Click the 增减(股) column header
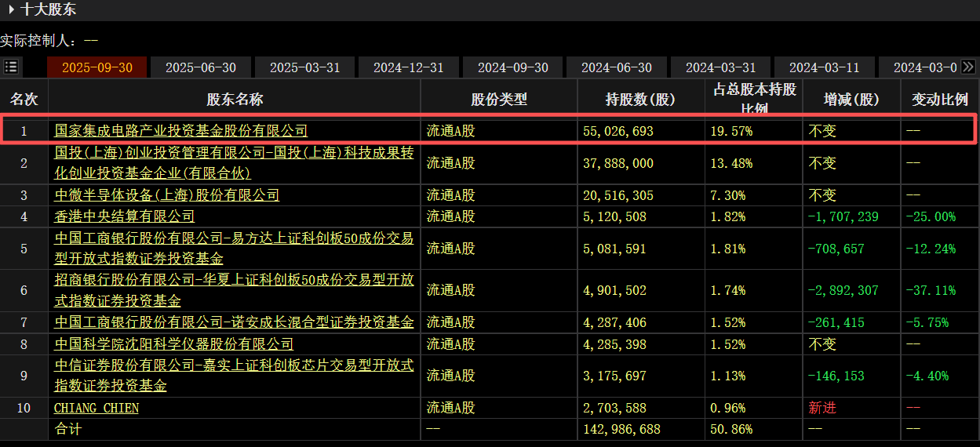Image resolution: width=980 pixels, height=447 pixels. coord(851,100)
